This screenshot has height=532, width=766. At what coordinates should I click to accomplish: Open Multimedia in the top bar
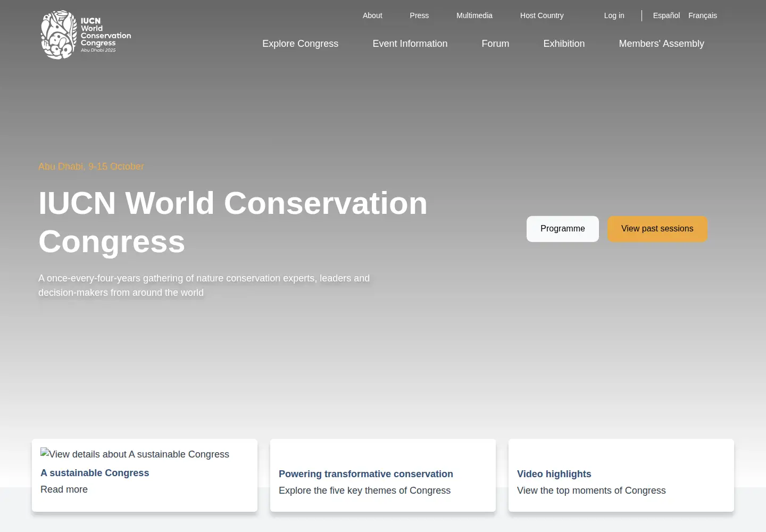474,15
